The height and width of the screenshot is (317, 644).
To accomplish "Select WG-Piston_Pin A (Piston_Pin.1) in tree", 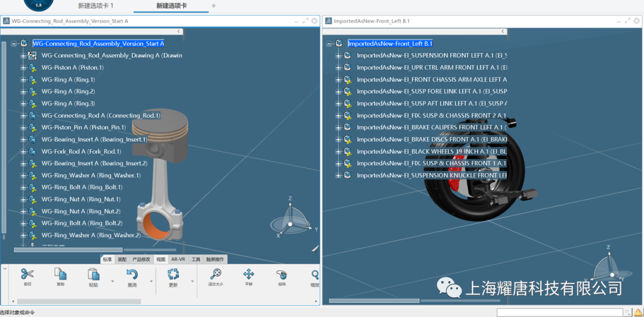I will click(84, 128).
